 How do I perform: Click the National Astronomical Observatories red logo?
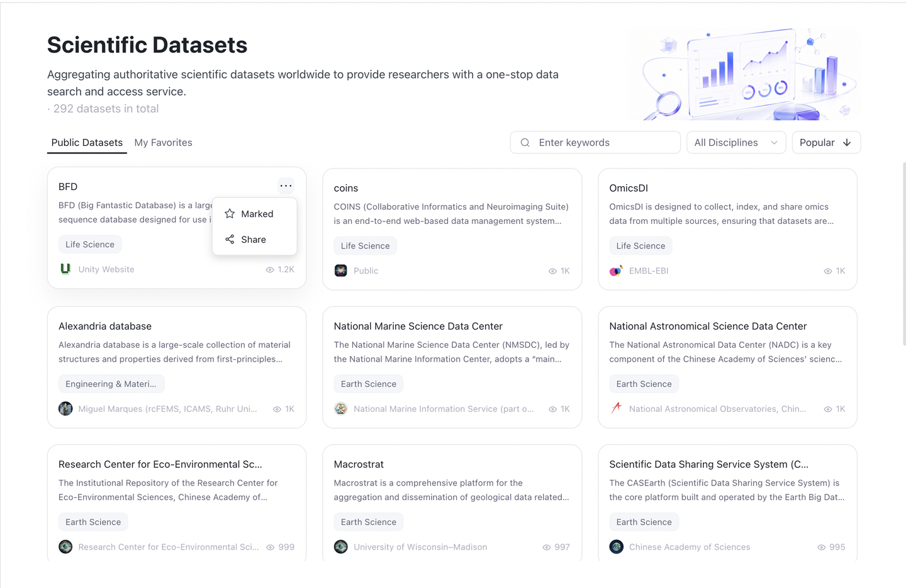click(x=616, y=408)
